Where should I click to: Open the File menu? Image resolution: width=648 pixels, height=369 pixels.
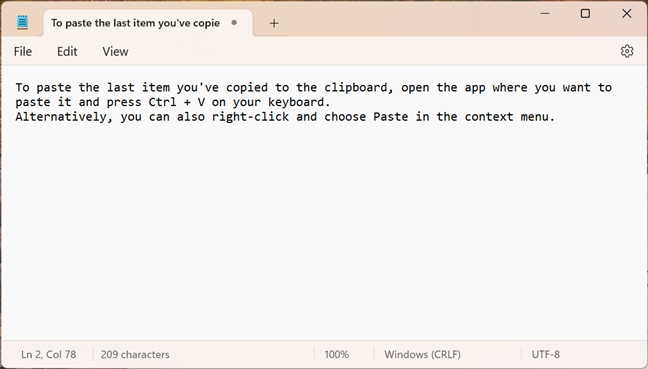[x=23, y=51]
